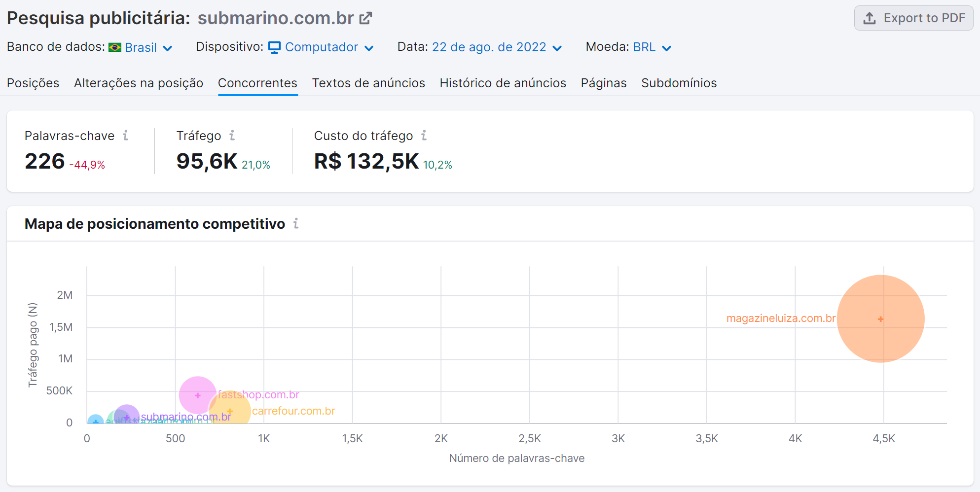
Task: Click the submarino.com.br purple bubble
Action: coord(127,415)
